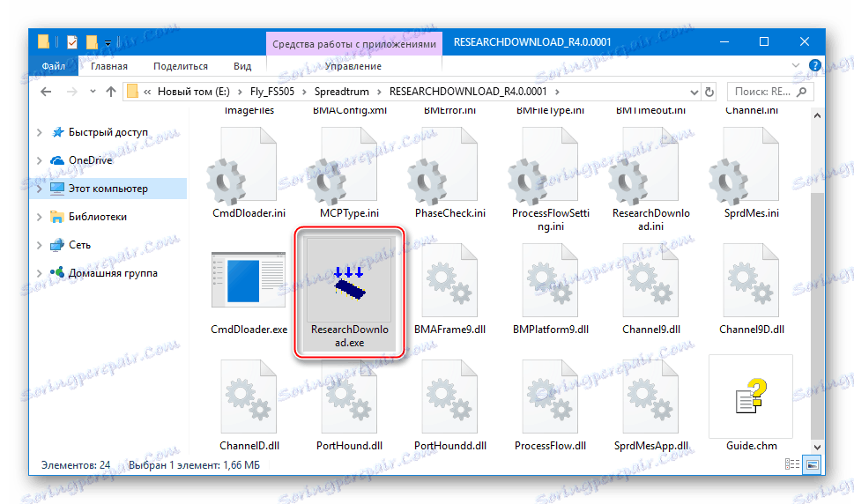Screen dimensions: 854x504
Task: Select Сеть in navigation pane
Action: click(x=79, y=246)
